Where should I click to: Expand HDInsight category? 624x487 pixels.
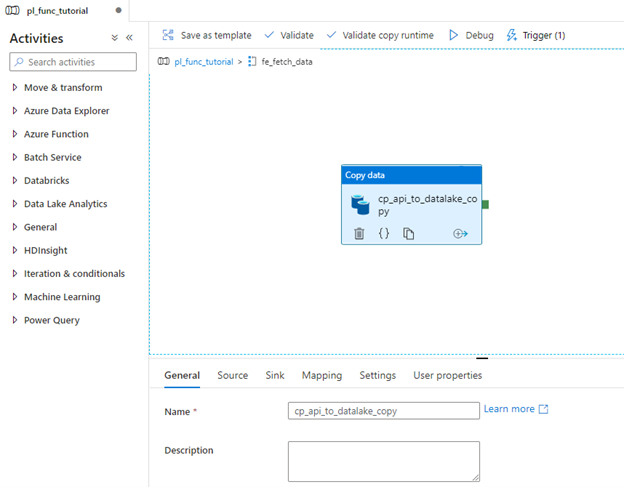[x=15, y=250]
